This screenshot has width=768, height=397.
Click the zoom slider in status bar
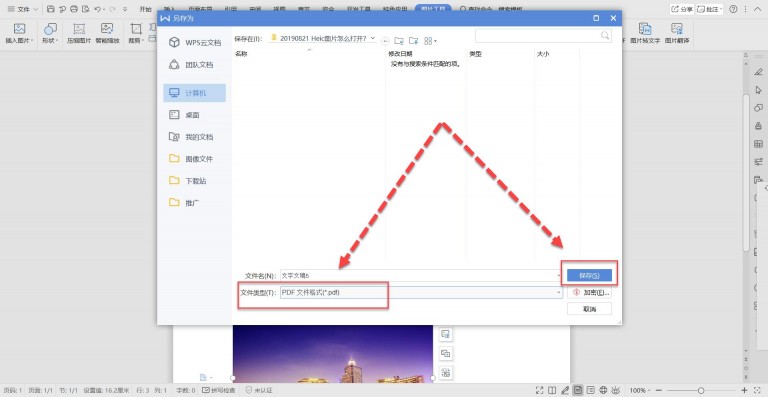pyautogui.click(x=700, y=390)
